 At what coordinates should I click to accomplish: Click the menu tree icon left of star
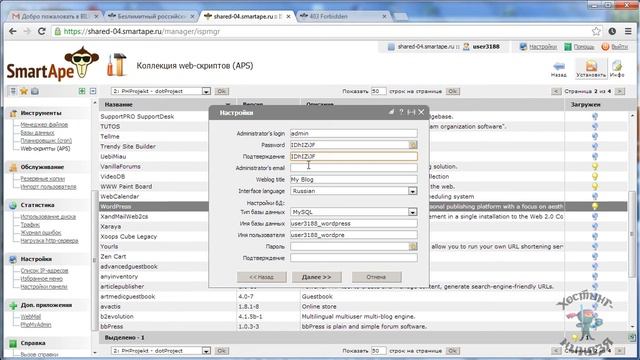pos(13,91)
